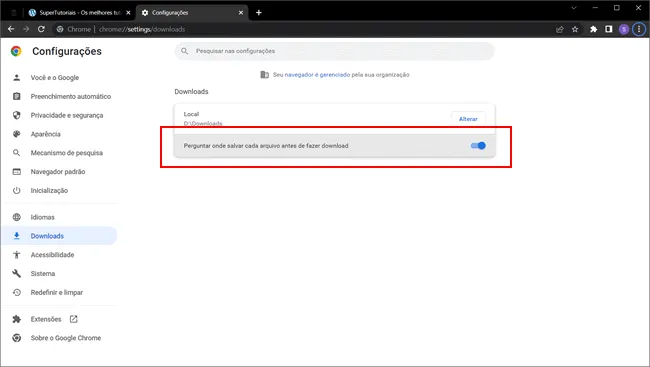The width and height of the screenshot is (650, 367).
Task: Open Extensões link in sidebar
Action: click(46, 319)
